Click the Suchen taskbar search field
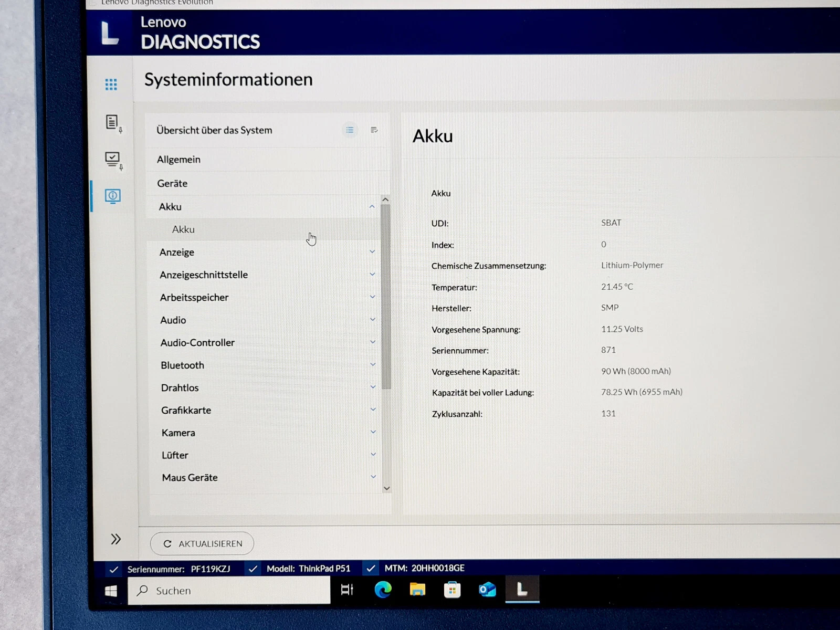The height and width of the screenshot is (630, 840). click(x=229, y=591)
